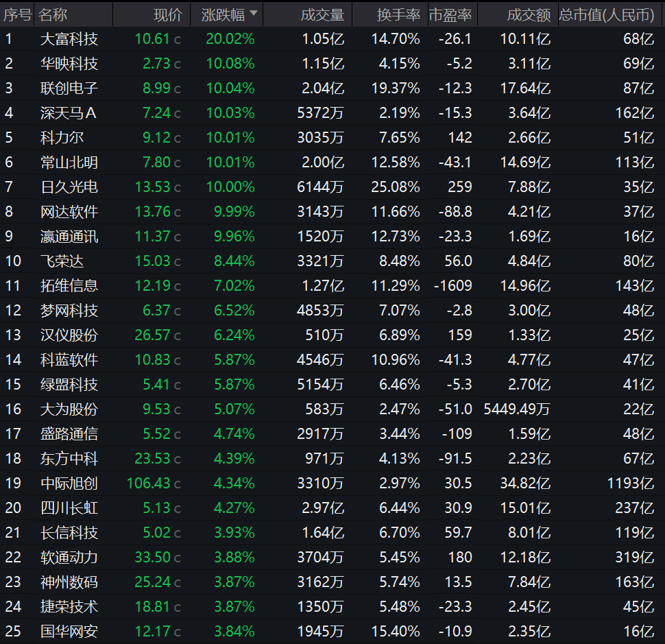Click the price 106.43 of 中际旭创

[x=149, y=484]
